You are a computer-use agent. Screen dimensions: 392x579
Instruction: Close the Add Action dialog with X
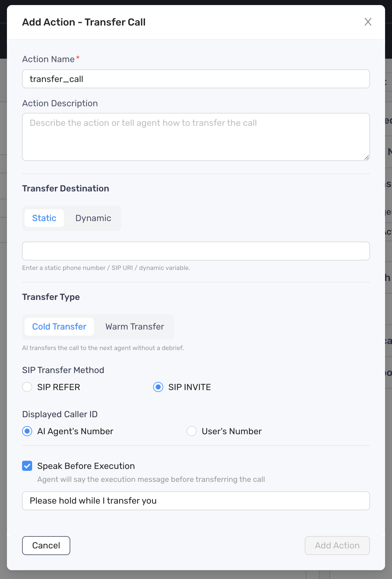tap(368, 22)
